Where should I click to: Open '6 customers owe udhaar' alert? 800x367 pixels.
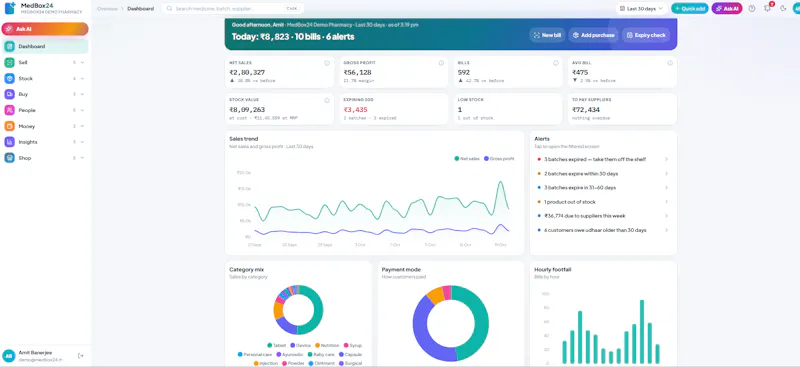pos(603,230)
